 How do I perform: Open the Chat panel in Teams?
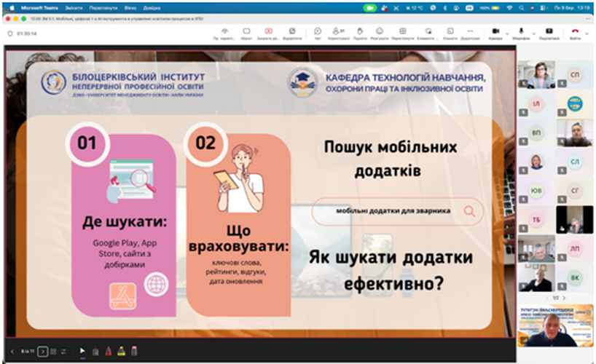[318, 32]
